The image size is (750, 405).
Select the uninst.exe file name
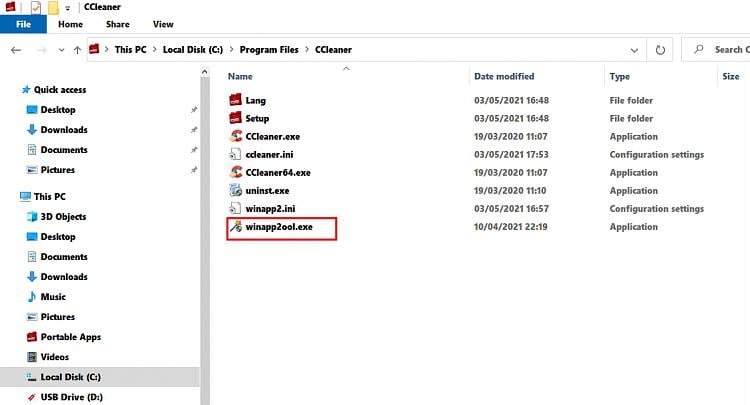(x=267, y=191)
